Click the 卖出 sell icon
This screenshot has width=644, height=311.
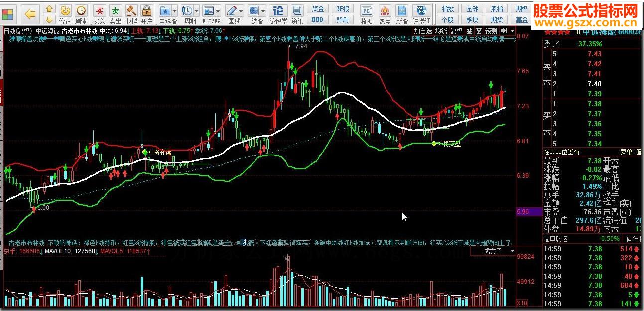click(x=115, y=13)
